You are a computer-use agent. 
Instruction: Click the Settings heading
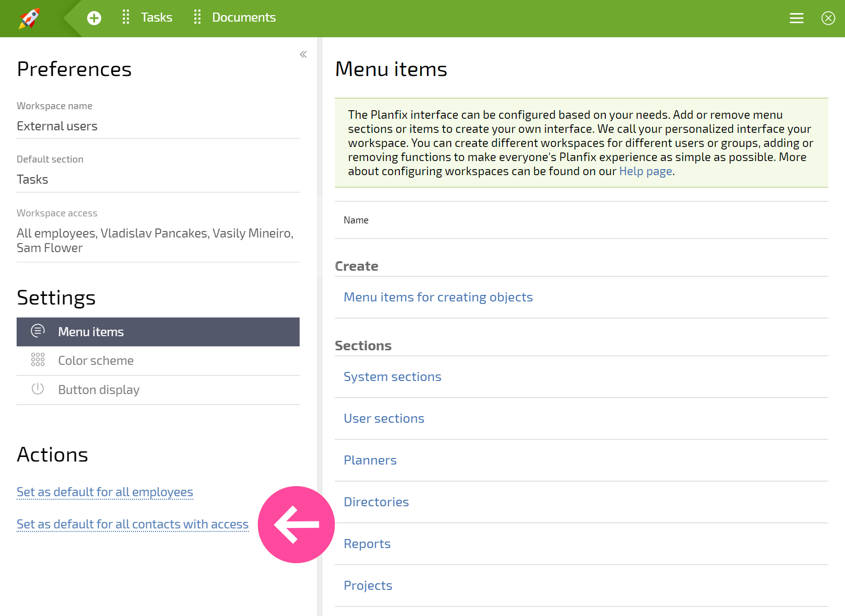click(x=56, y=297)
